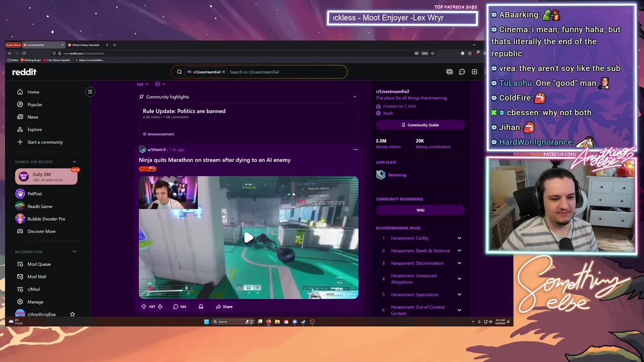Remove the r/LivestreamFail search filter chip
The width and height of the screenshot is (644, 362).
(224, 72)
